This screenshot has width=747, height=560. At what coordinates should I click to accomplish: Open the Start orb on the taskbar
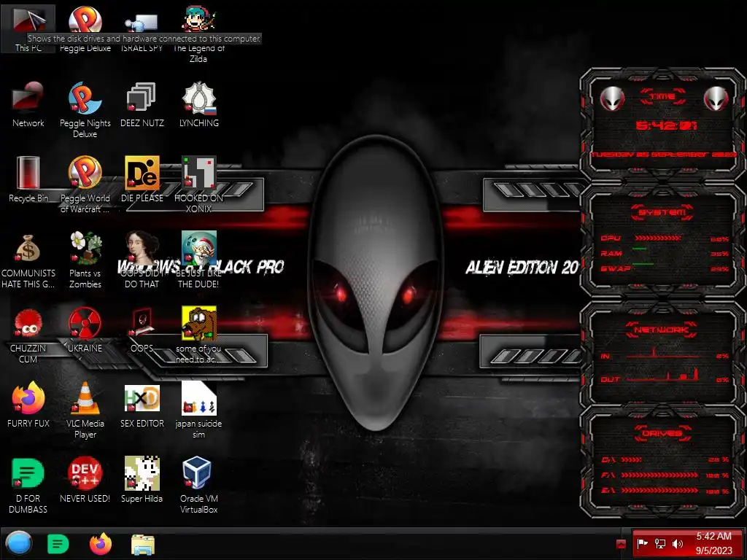[18, 543]
